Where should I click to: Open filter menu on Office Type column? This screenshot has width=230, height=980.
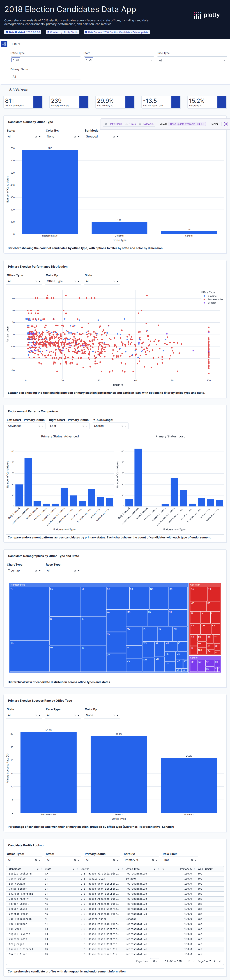tap(154, 869)
